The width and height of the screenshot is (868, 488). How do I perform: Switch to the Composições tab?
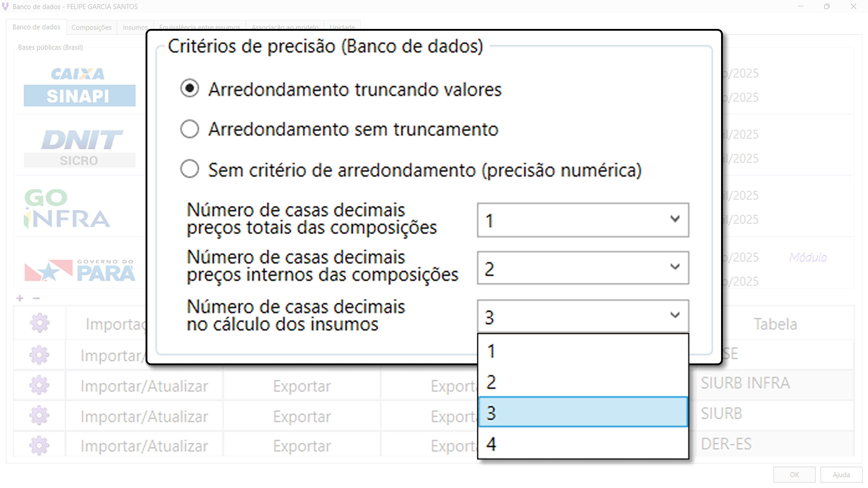(91, 27)
